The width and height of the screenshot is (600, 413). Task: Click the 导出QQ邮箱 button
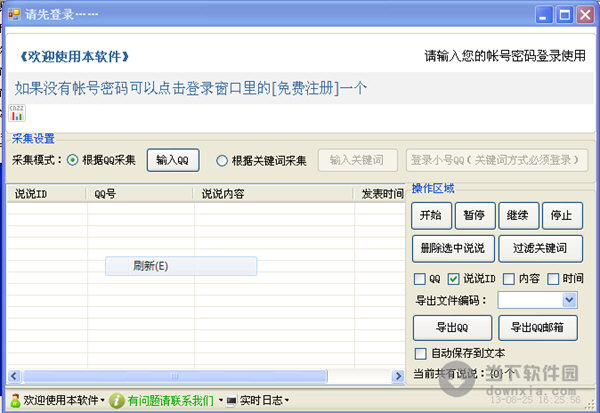tap(538, 328)
